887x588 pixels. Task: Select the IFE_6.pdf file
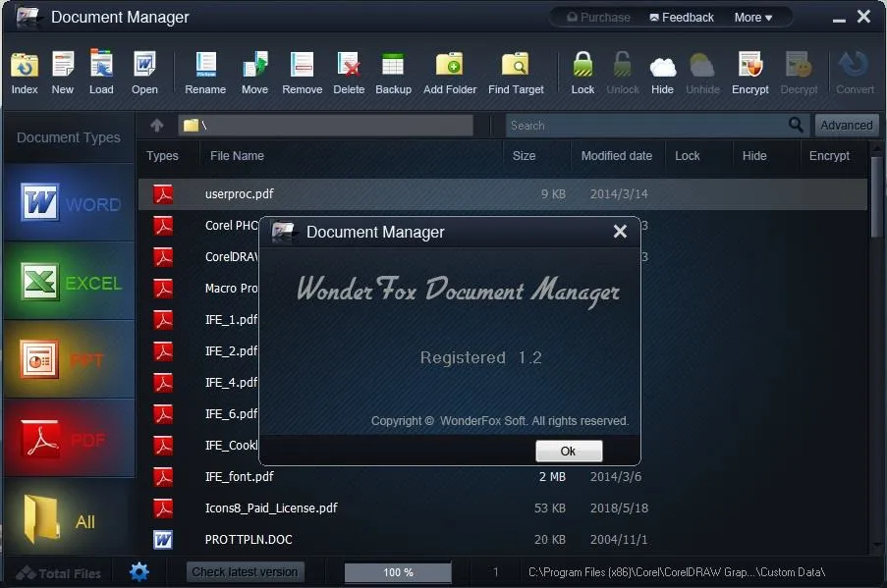pyautogui.click(x=231, y=414)
